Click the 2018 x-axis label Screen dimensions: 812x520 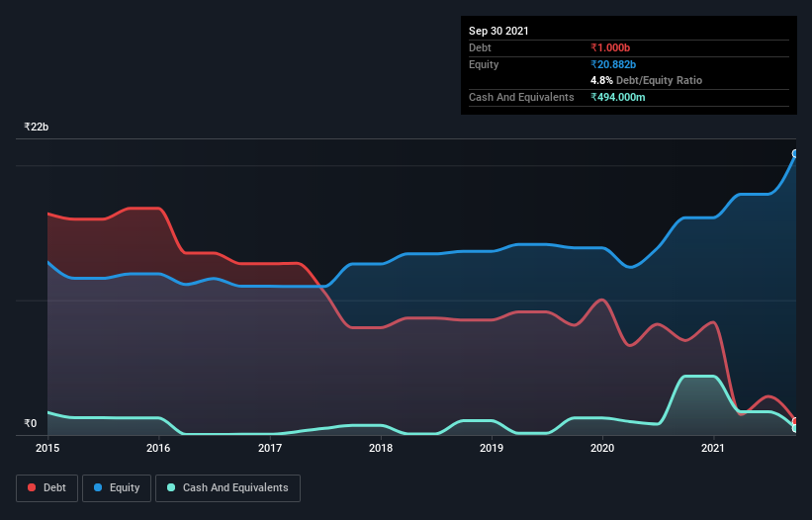click(381, 448)
